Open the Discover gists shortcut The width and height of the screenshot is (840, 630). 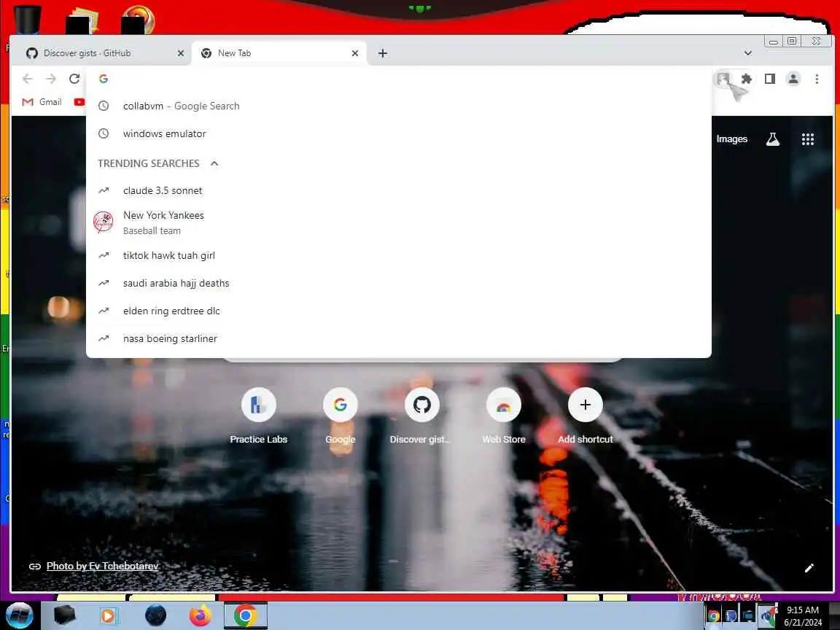coord(421,416)
